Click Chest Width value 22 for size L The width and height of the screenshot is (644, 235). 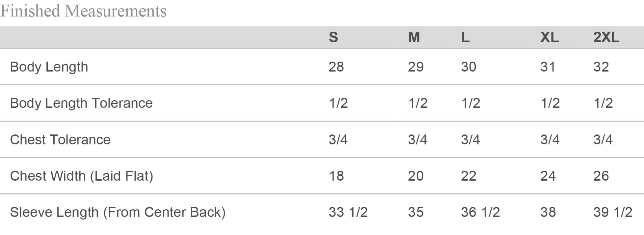pos(469,176)
